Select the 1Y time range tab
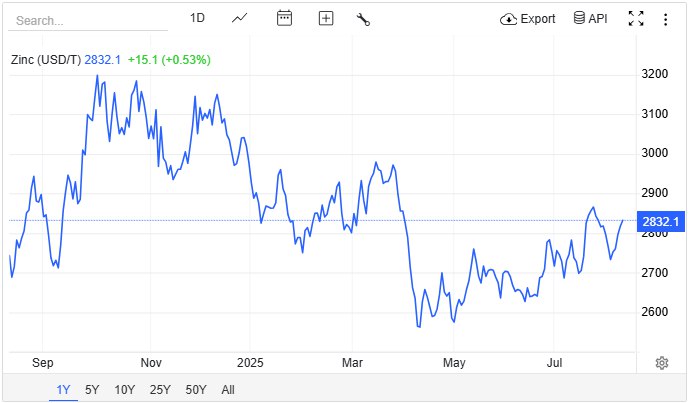Viewport: 689px width, 403px height. (63, 390)
